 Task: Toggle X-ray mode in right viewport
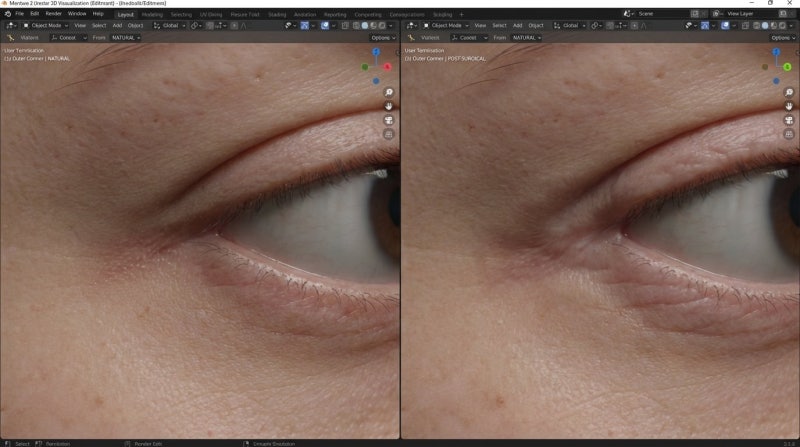(745, 26)
